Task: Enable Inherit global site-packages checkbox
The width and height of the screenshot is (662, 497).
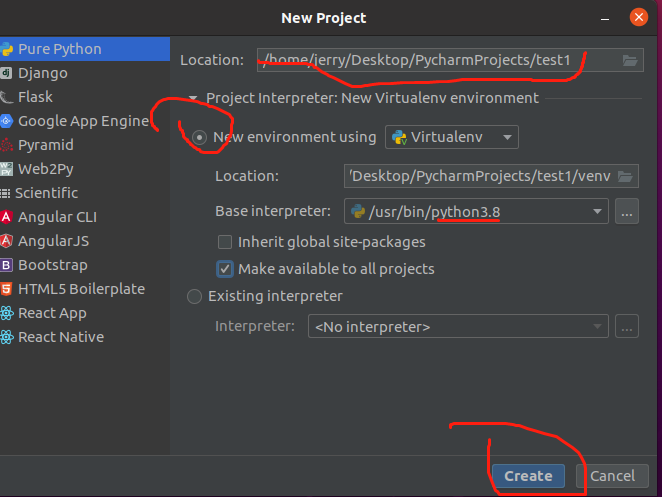Action: (x=225, y=242)
